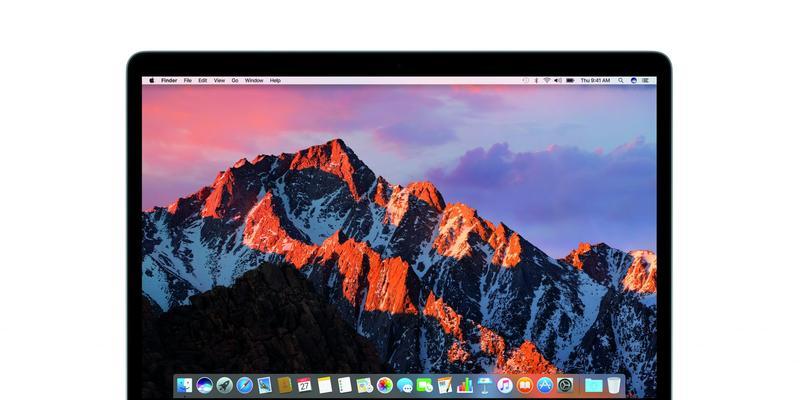Open System Preferences gear icon
The height and width of the screenshot is (400, 800).
[x=565, y=385]
